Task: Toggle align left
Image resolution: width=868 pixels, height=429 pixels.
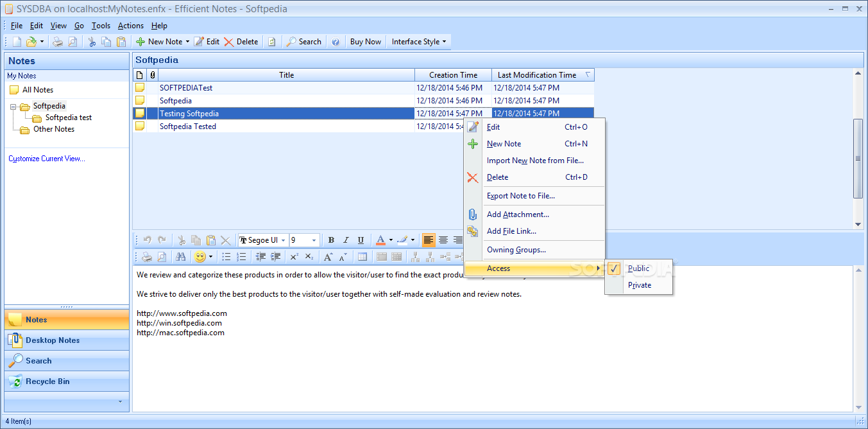Action: point(429,240)
